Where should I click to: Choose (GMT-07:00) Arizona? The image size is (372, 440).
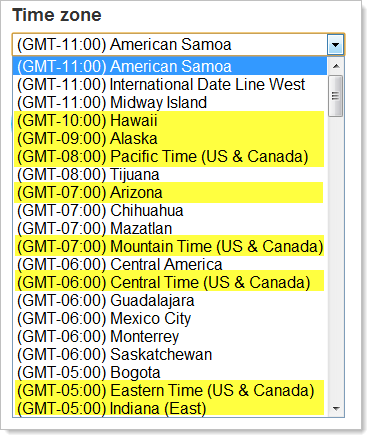[170, 192]
